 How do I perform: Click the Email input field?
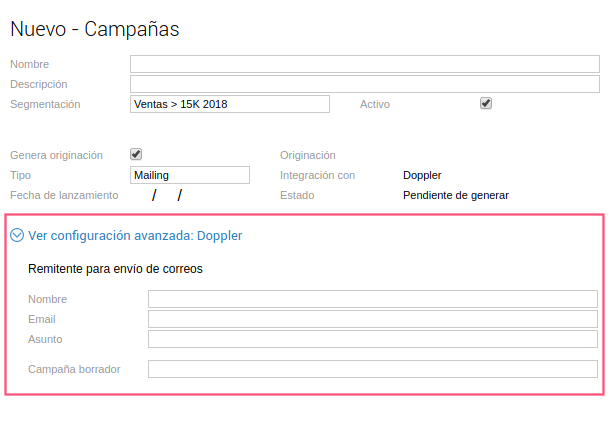click(x=372, y=319)
